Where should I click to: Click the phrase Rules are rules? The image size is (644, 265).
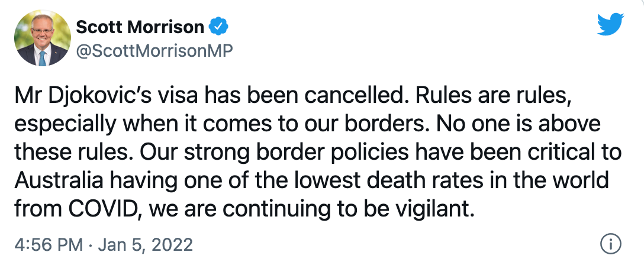point(492,96)
